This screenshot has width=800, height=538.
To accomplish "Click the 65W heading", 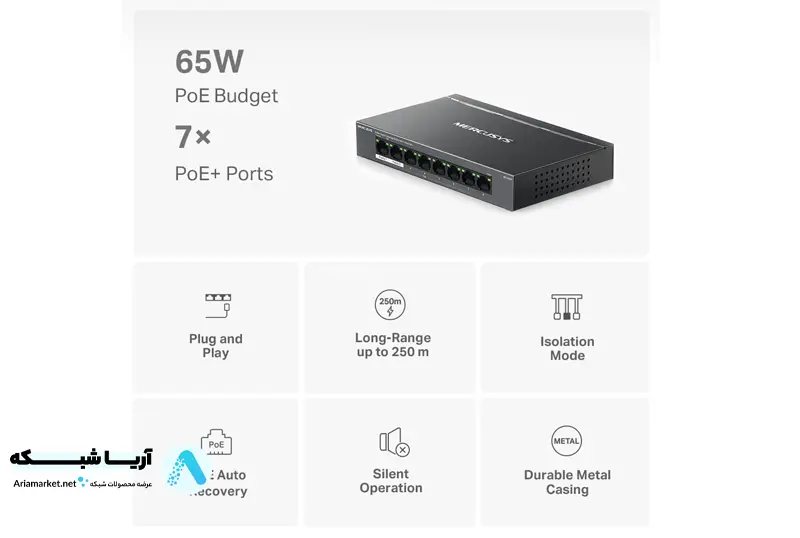I will (x=209, y=62).
